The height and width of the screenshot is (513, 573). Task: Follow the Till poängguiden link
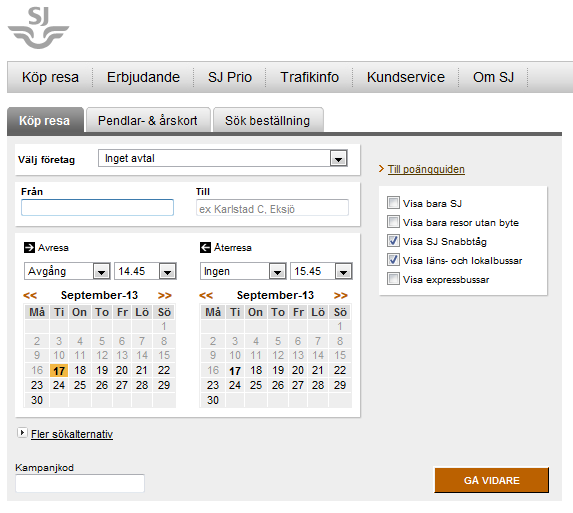click(426, 169)
